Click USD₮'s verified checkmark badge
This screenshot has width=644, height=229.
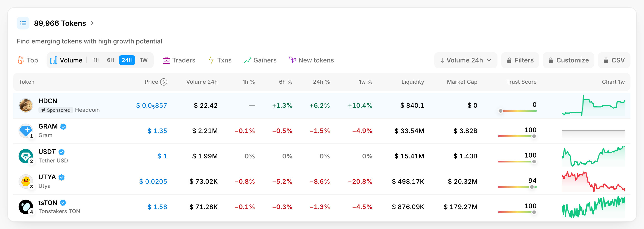click(62, 152)
